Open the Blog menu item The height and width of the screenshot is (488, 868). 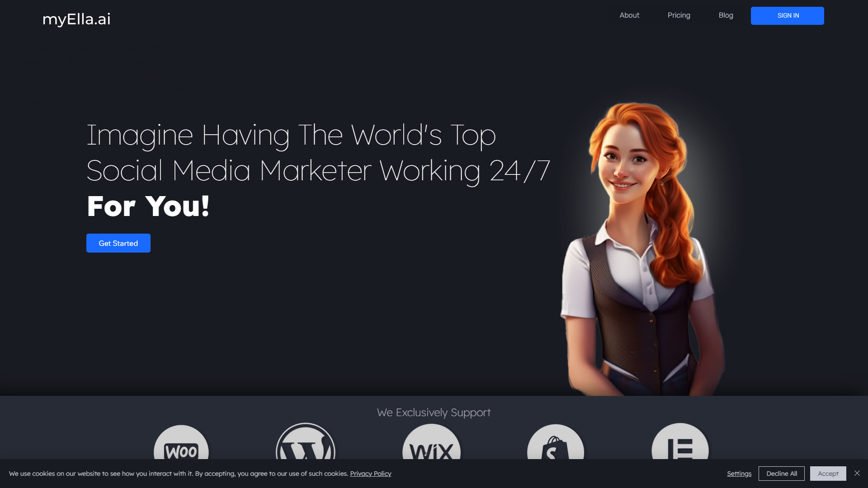tap(726, 15)
